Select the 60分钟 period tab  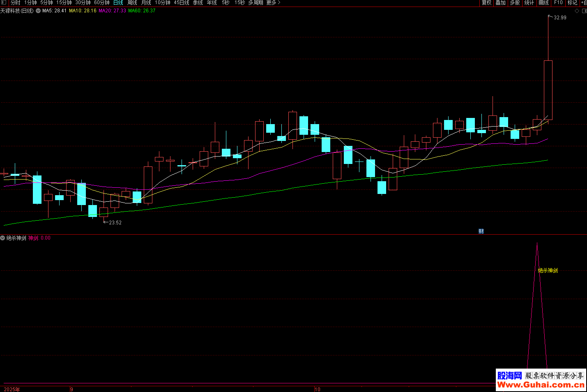click(102, 3)
